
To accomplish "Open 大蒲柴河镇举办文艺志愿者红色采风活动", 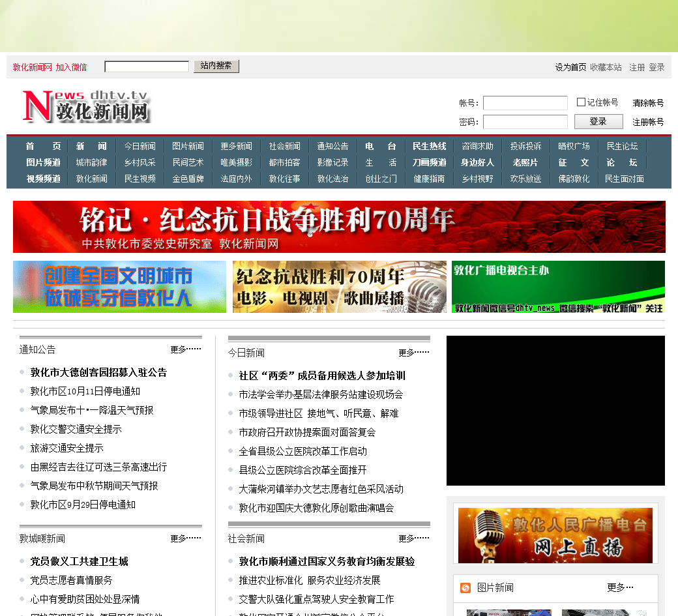I will pyautogui.click(x=321, y=489).
